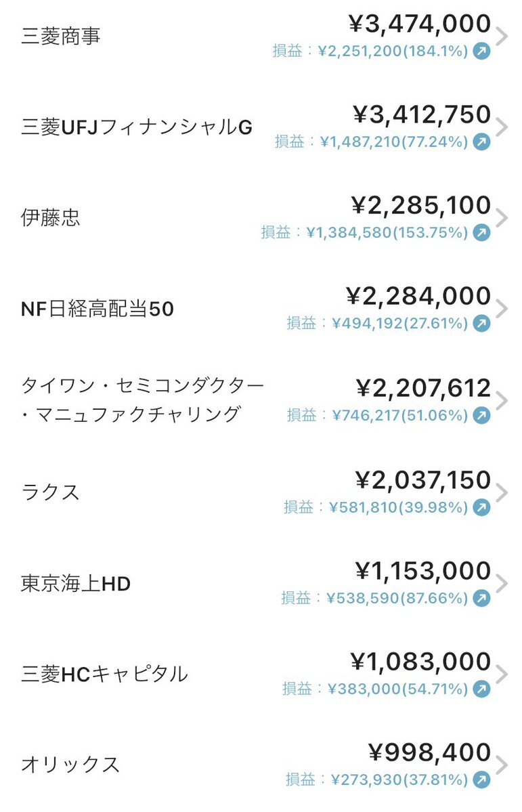Viewport: 522px width, 812px height.
Task: Open 三菱商事 details via chevron
Action: pos(501,37)
